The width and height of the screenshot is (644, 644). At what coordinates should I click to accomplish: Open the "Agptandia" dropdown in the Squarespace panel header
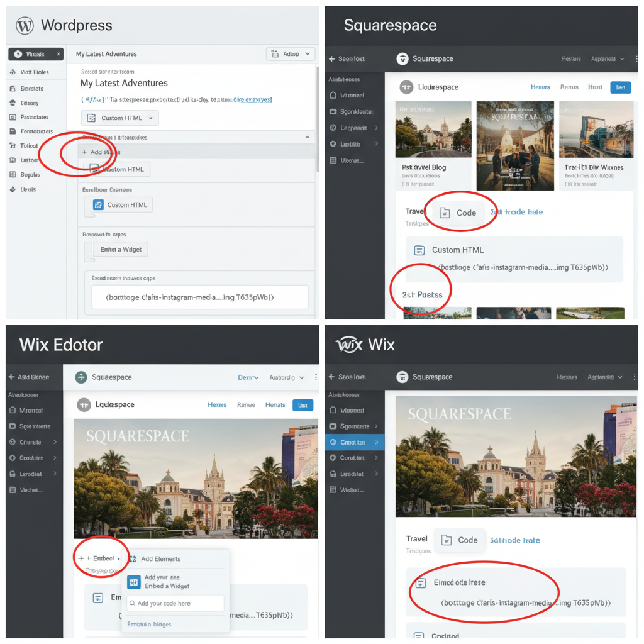point(608,58)
